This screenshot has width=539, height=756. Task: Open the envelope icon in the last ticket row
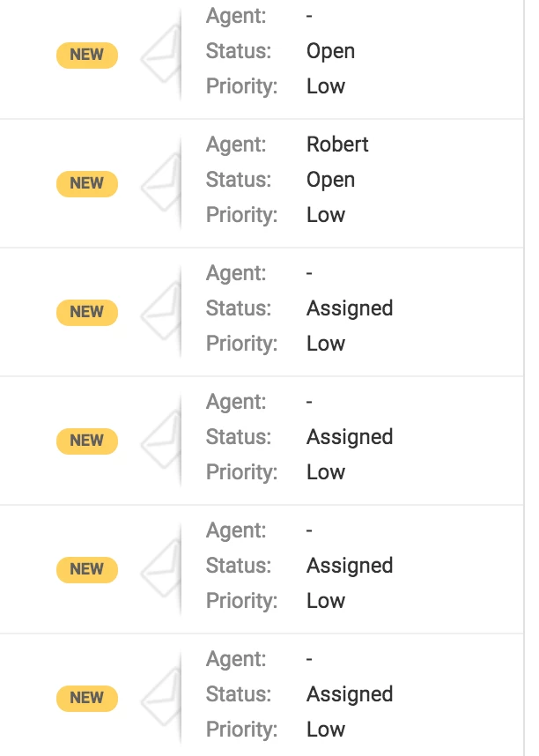pos(161,698)
